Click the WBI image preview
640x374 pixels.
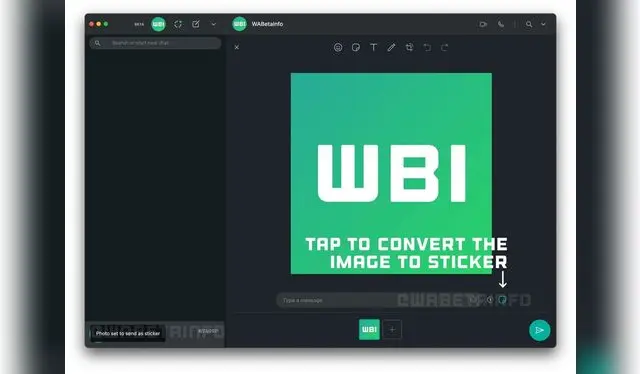coord(391,174)
